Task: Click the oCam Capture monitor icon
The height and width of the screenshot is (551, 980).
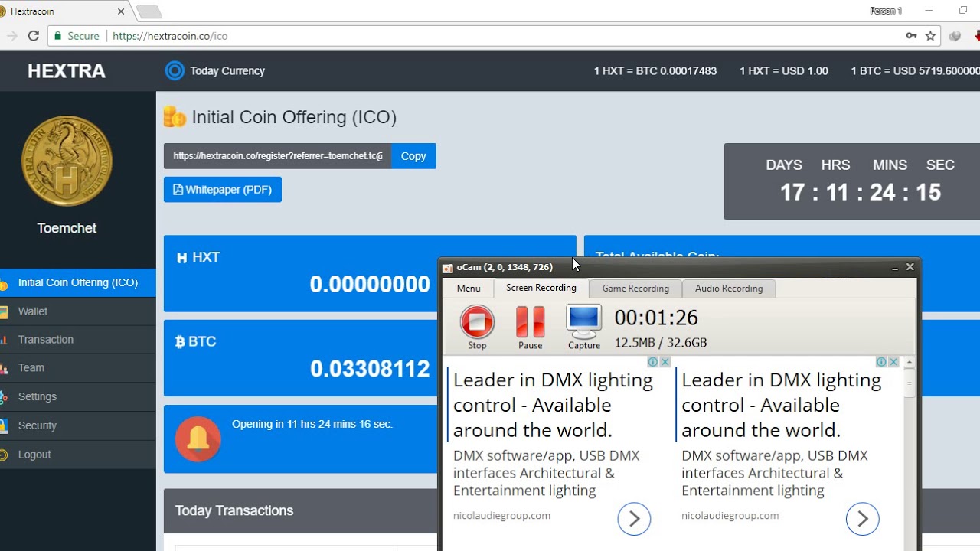Action: click(x=583, y=322)
